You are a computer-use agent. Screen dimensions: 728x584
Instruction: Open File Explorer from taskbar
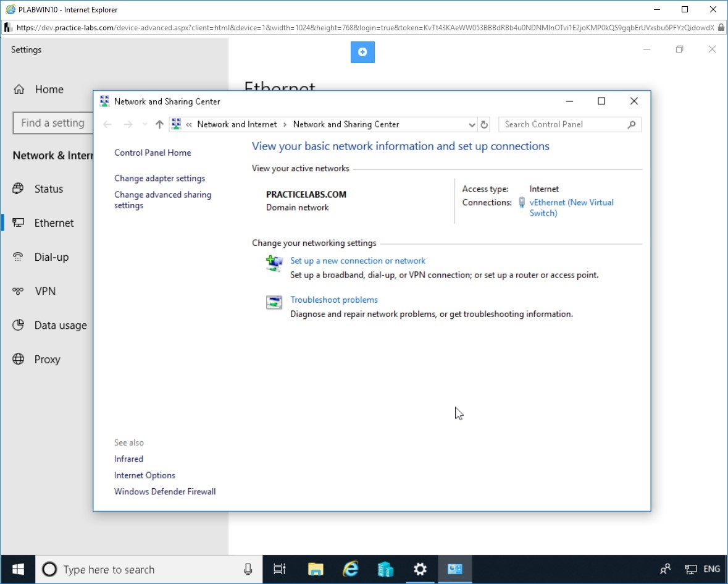[x=316, y=569]
